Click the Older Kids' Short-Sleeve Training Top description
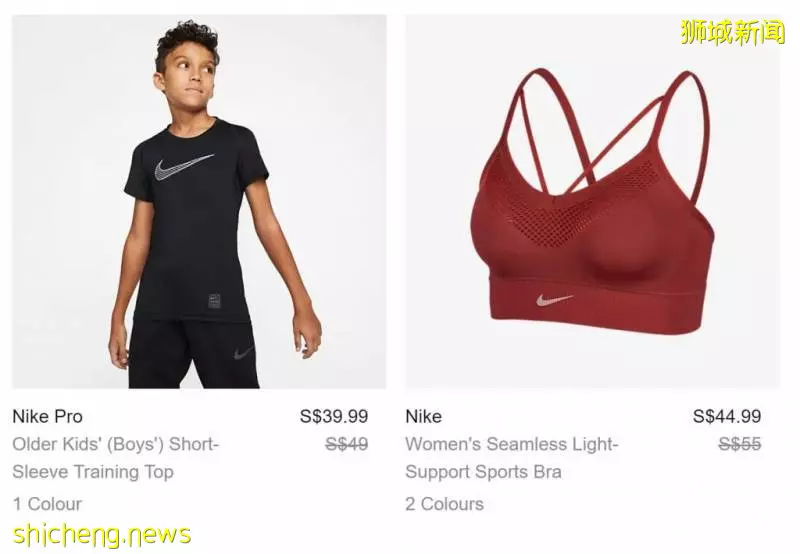 click(115, 458)
